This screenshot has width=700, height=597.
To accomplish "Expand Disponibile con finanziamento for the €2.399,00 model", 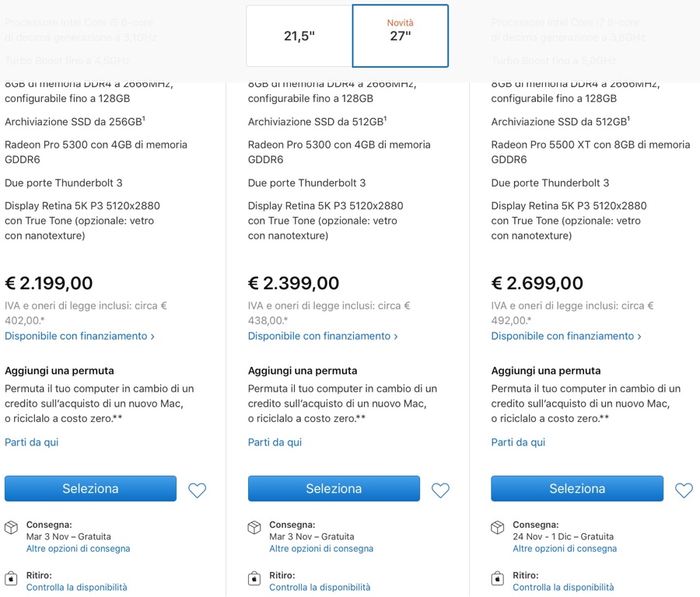I will tap(323, 337).
